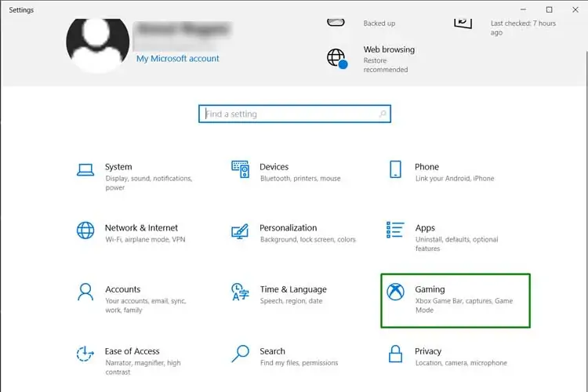Screen dimensions: 588x392
Task: Click the Gaming Xbox icon
Action: (x=396, y=292)
